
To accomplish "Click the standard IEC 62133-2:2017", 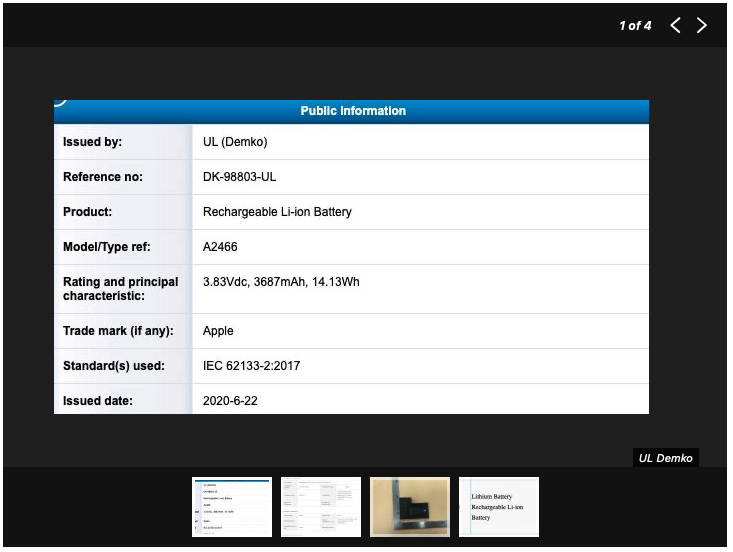I will tap(252, 366).
